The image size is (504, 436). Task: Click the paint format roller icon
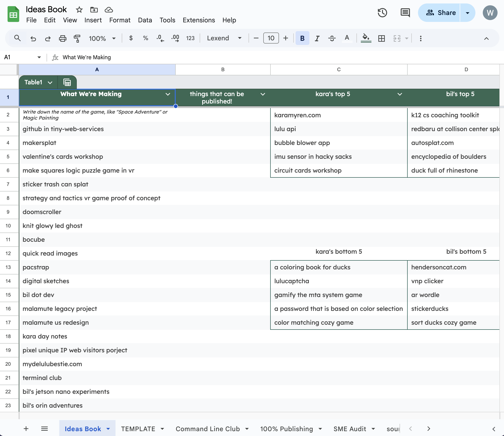(77, 38)
